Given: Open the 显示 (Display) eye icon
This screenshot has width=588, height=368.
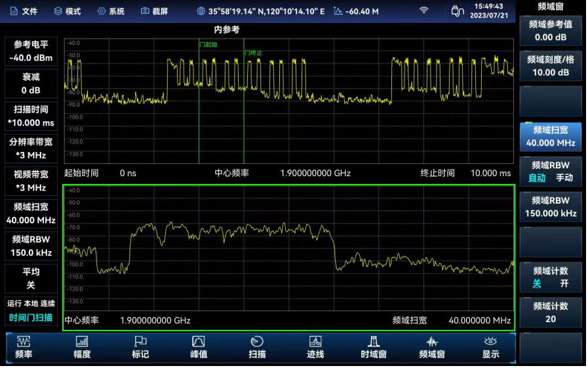Looking at the screenshot, I should [490, 347].
